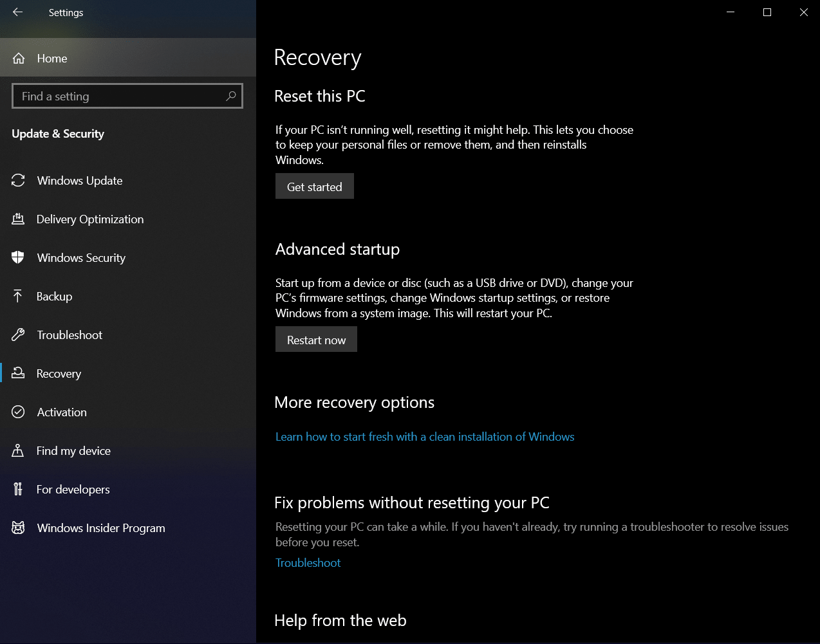Click the Backup upload arrow icon
This screenshot has height=644, width=820.
point(18,296)
